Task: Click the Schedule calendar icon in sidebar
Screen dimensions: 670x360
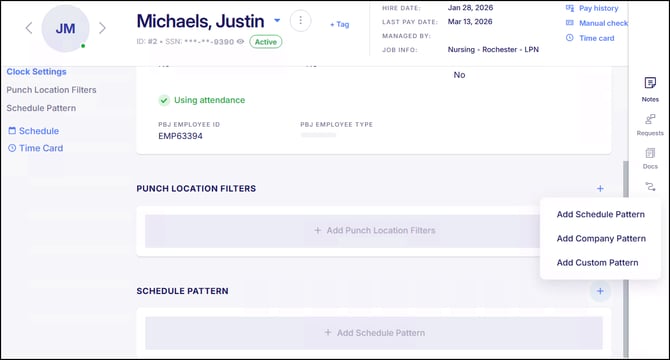Action: point(12,131)
